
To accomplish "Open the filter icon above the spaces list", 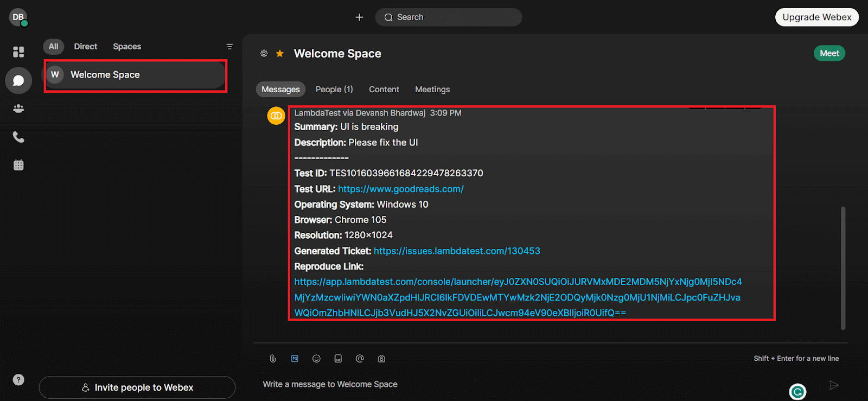I will pos(229,47).
